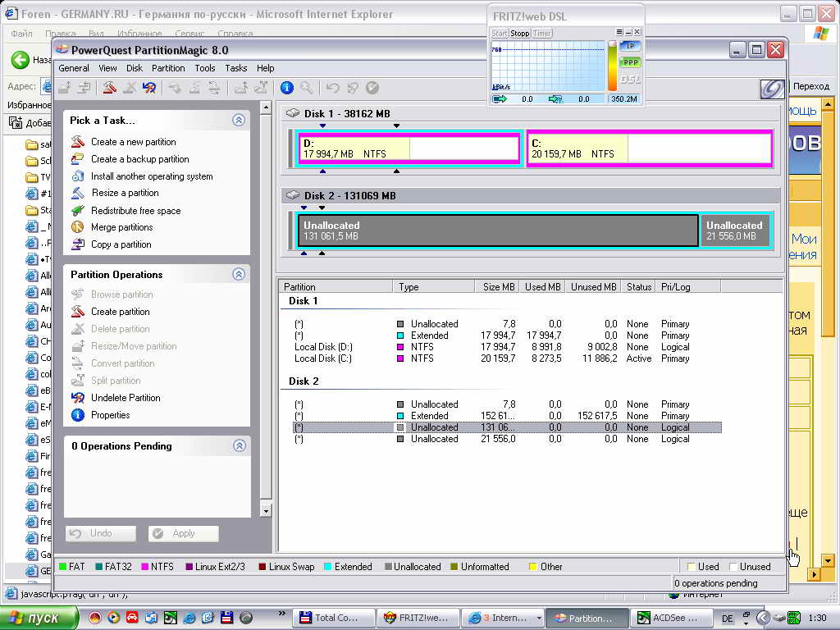
Task: Select the C: partition block on Disk 1
Action: [650, 148]
